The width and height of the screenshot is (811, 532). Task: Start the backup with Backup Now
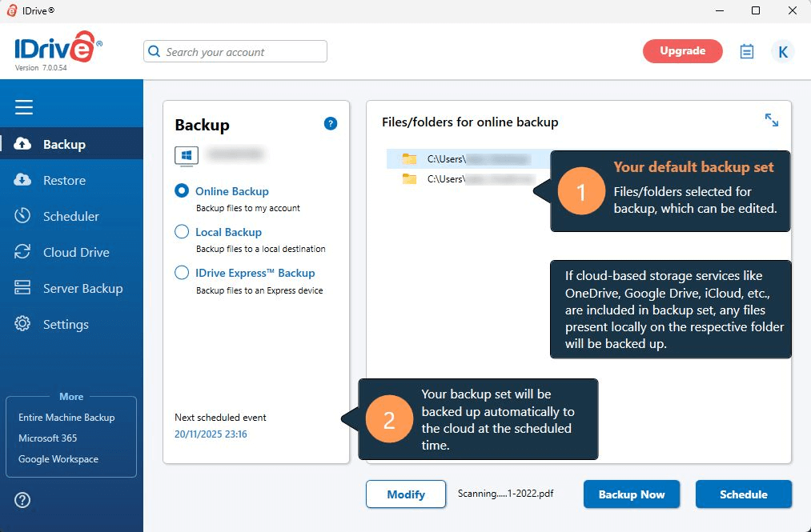631,494
